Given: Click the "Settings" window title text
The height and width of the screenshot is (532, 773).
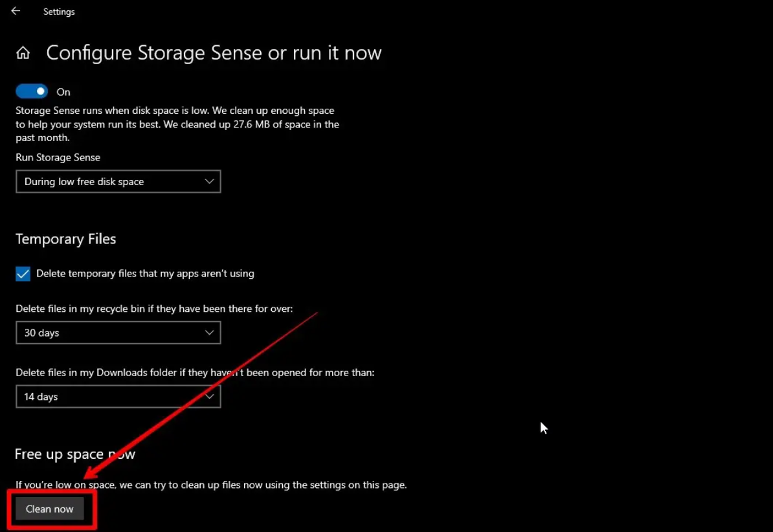Looking at the screenshot, I should point(59,12).
